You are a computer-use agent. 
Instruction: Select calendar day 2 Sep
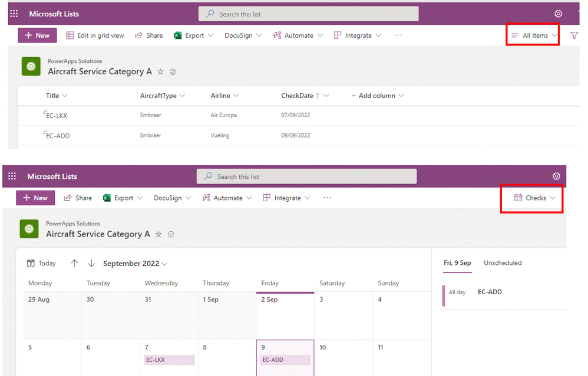[x=285, y=316]
